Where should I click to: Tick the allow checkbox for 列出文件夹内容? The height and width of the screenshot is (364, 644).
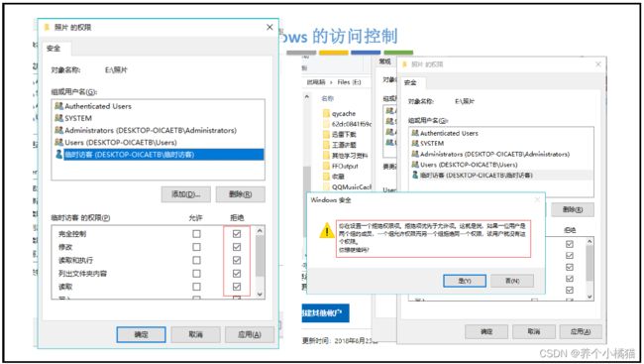(x=197, y=273)
